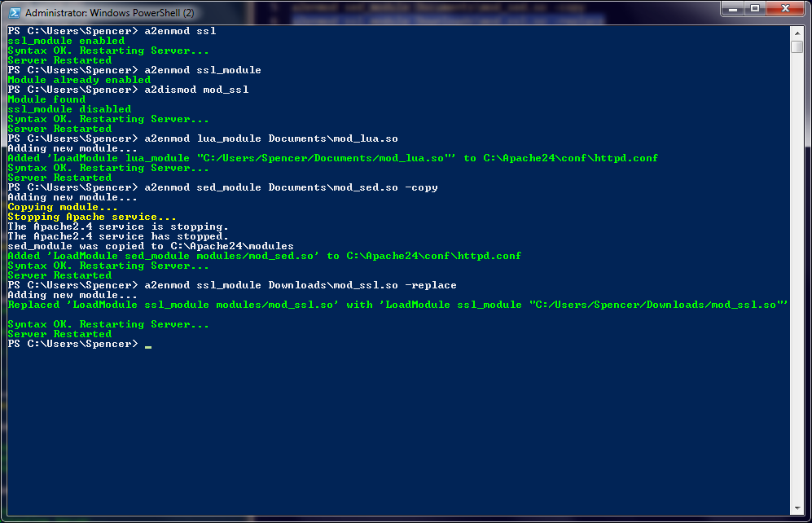Click the 'ssl_module disabled' output line
Viewport: 812px width, 523px height.
(x=69, y=109)
